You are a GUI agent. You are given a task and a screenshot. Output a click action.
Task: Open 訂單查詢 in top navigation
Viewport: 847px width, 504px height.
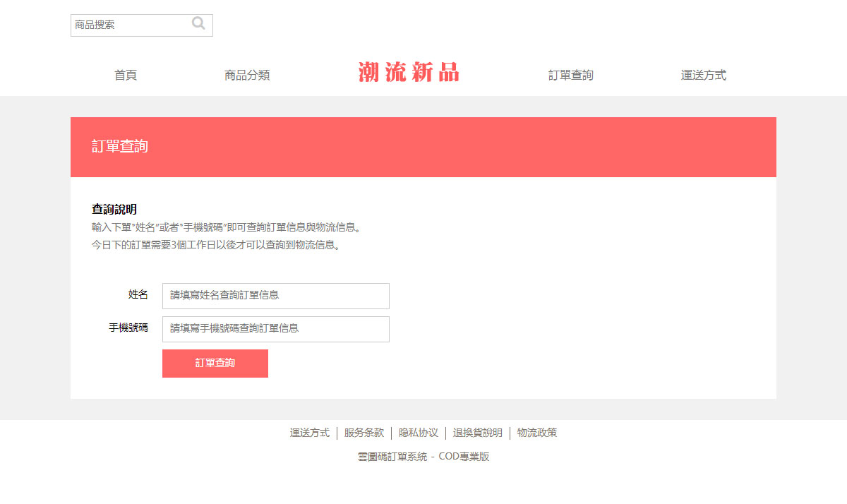[571, 75]
